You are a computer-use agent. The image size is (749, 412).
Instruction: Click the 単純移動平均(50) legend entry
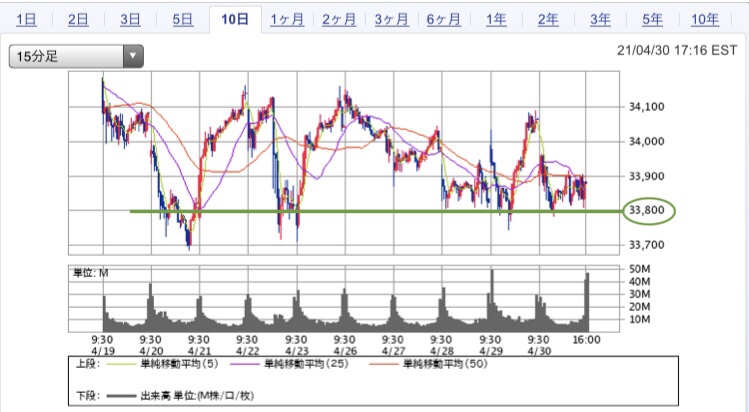pos(445,364)
